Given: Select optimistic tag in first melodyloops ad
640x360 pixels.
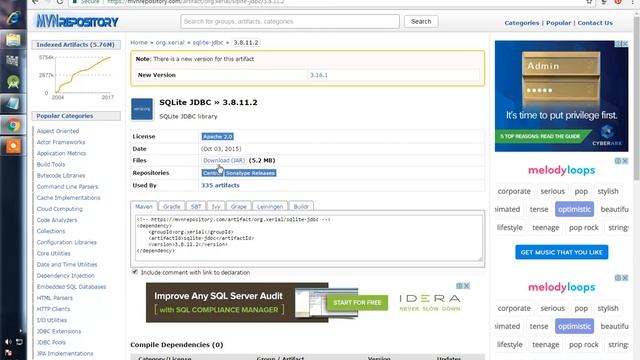Looking at the screenshot, I should coord(574,209).
